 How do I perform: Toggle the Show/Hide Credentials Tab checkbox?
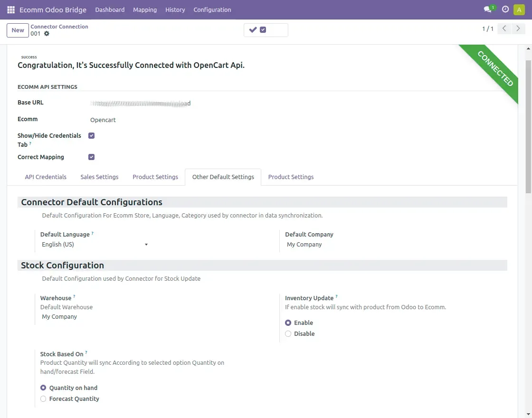point(92,135)
